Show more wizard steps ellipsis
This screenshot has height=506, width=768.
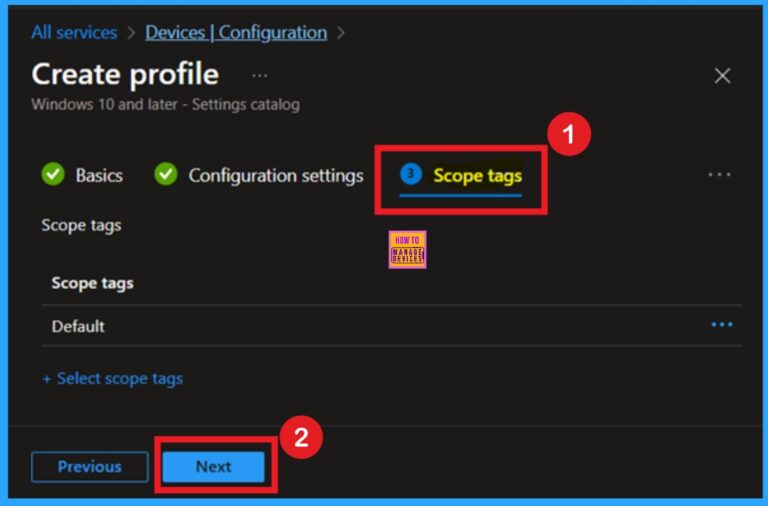[x=719, y=174]
